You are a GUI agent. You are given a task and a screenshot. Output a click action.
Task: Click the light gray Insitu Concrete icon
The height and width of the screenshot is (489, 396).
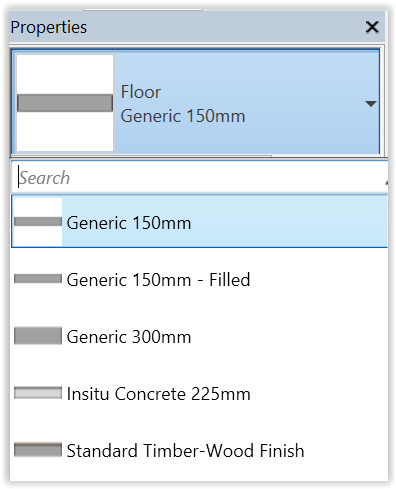point(38,393)
